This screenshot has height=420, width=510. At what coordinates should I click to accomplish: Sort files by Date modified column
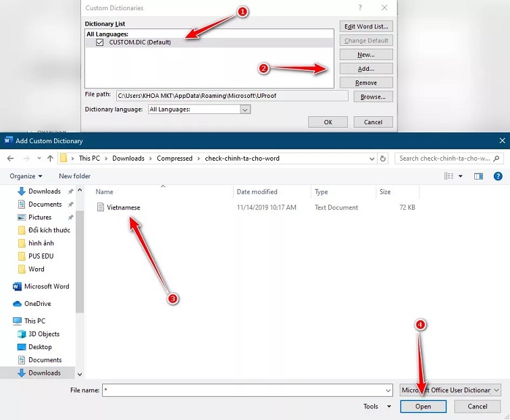[257, 192]
